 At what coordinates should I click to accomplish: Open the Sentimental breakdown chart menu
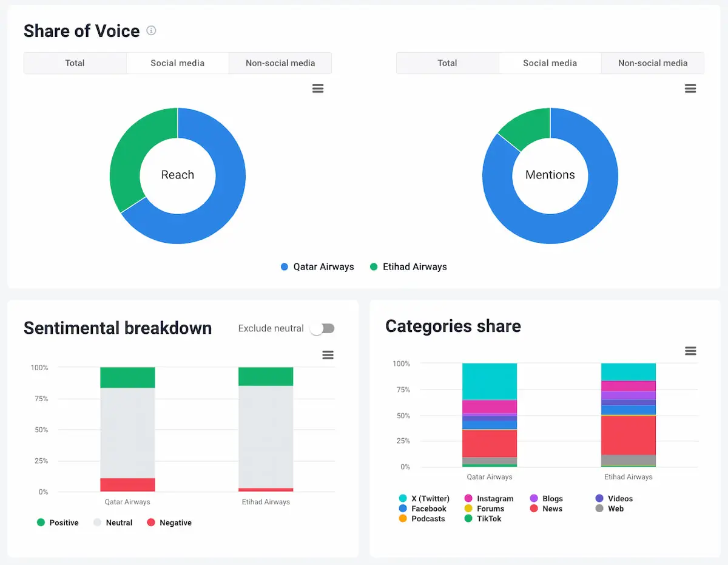point(328,354)
